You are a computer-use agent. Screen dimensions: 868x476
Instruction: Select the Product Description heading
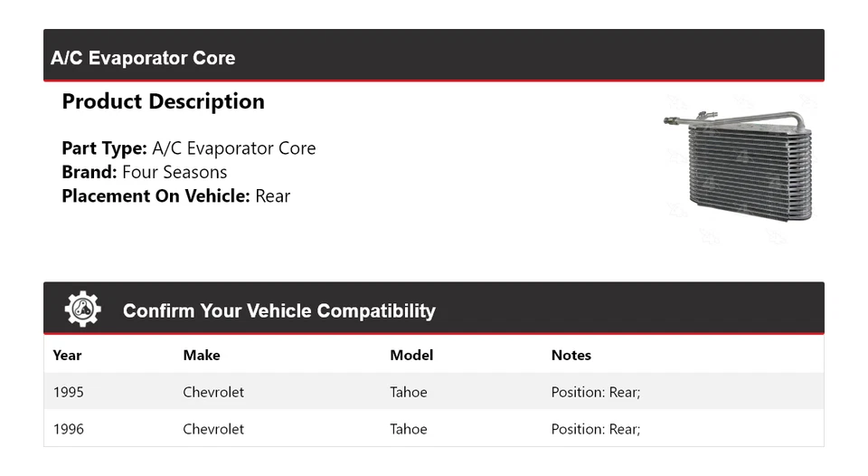point(163,101)
